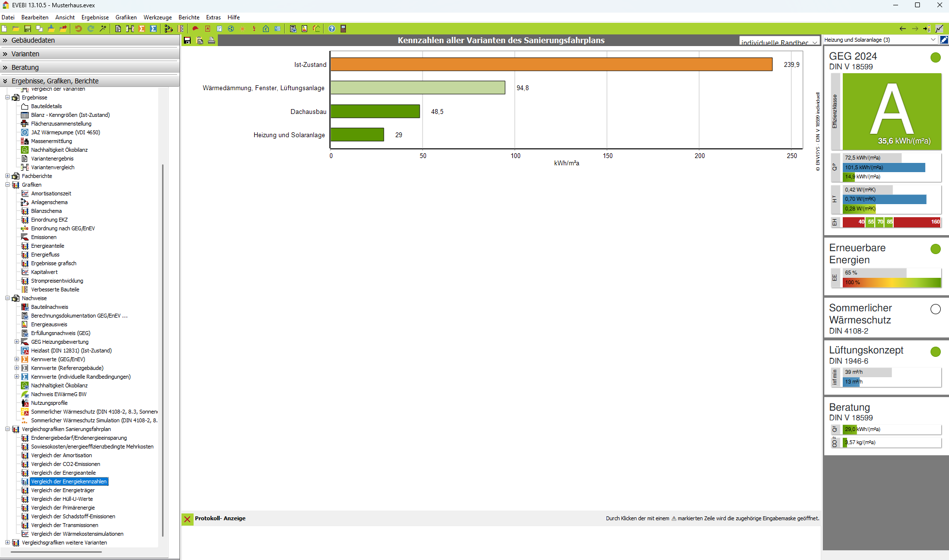This screenshot has height=560, width=949.
Task: Click the new document toolbar icon
Action: tap(4, 29)
